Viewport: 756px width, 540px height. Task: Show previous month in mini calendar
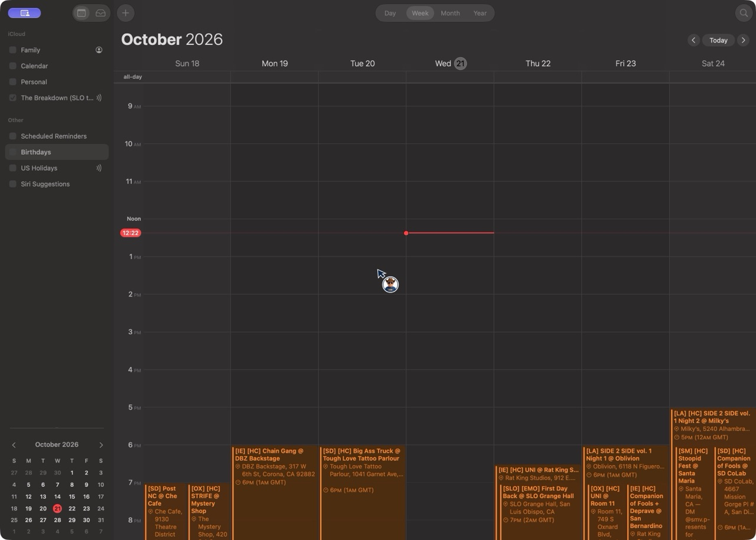pos(14,445)
